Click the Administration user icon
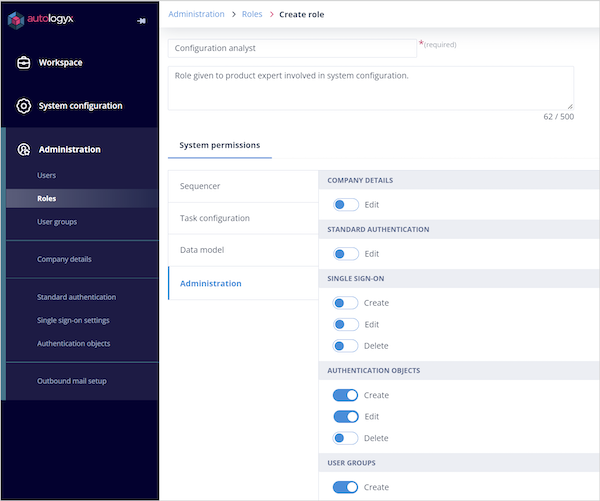 (24, 149)
